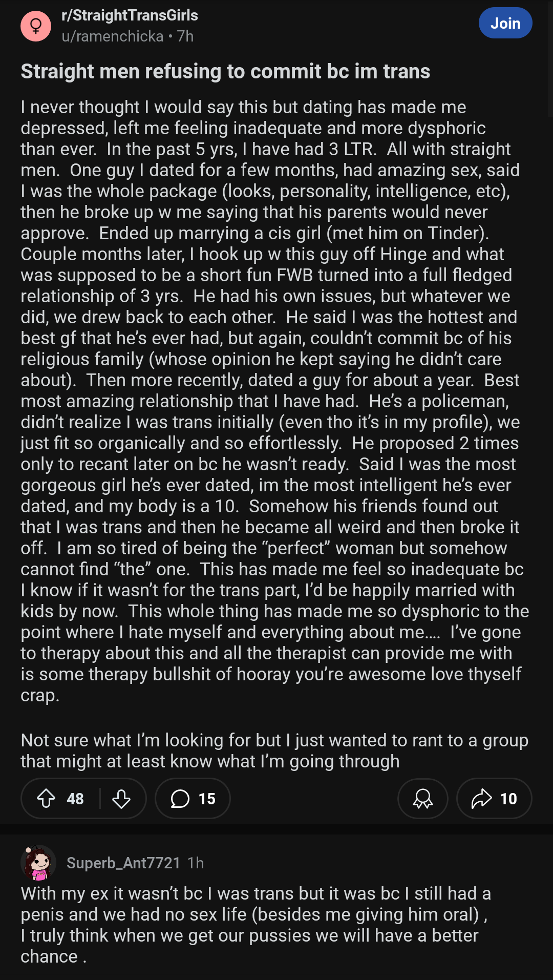Tap the share count 10
The width and height of the screenshot is (553, 980).
(508, 799)
